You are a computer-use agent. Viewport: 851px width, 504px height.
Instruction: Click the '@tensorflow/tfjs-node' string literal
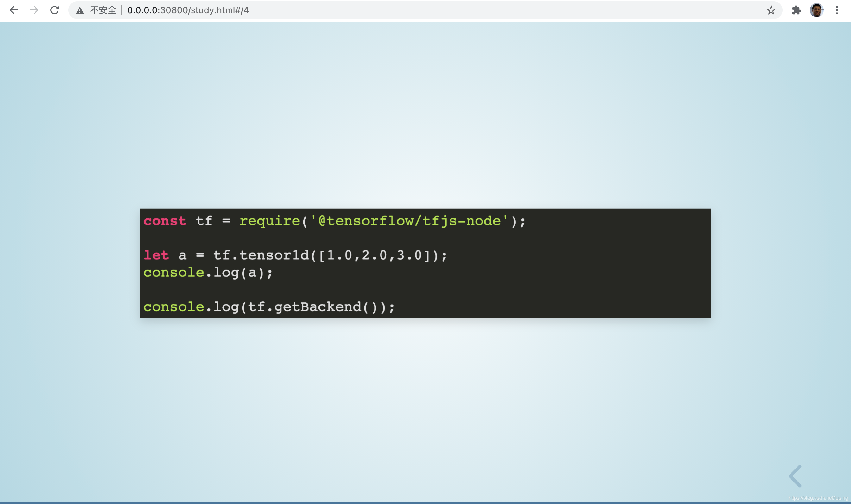tap(409, 221)
